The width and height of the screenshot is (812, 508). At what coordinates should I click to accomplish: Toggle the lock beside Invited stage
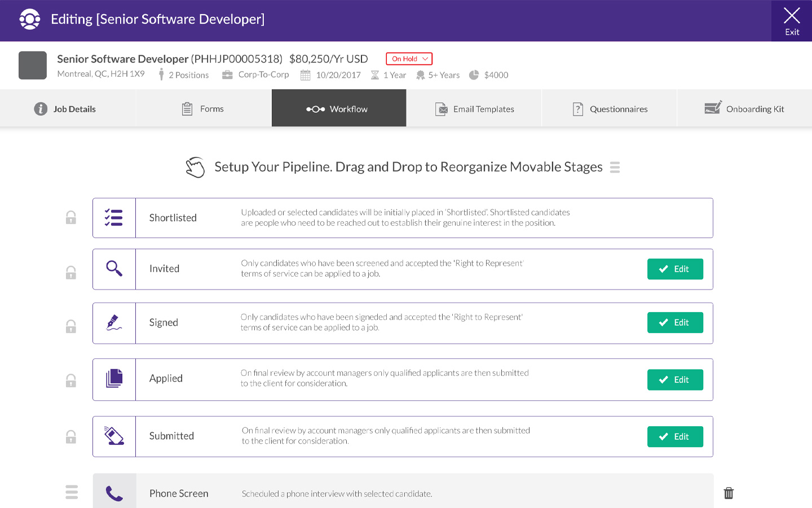(x=71, y=273)
